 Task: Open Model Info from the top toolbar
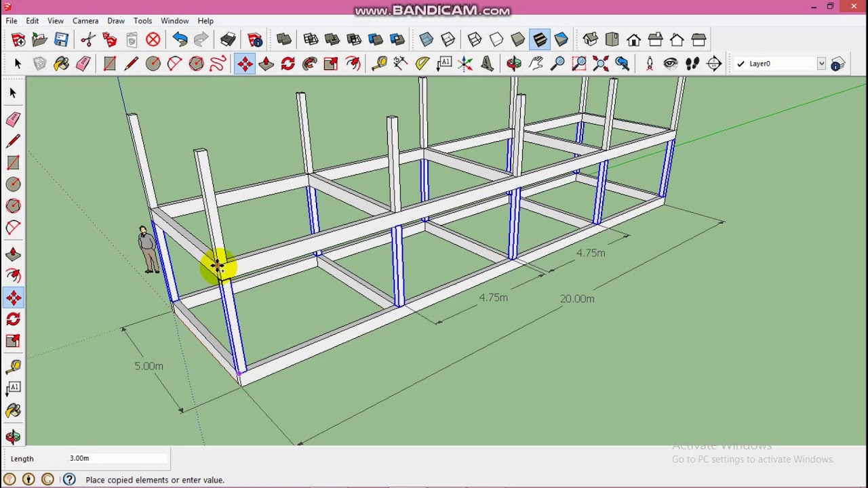pos(255,39)
